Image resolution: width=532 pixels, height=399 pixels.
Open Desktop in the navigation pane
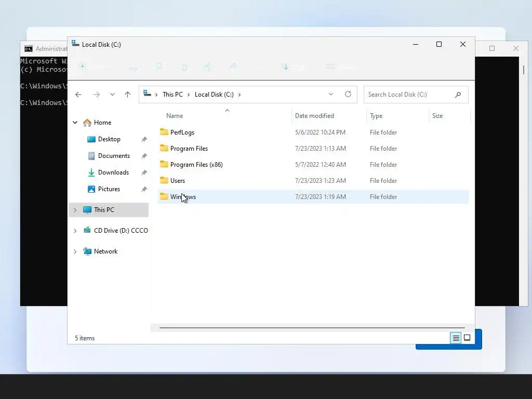tap(109, 139)
